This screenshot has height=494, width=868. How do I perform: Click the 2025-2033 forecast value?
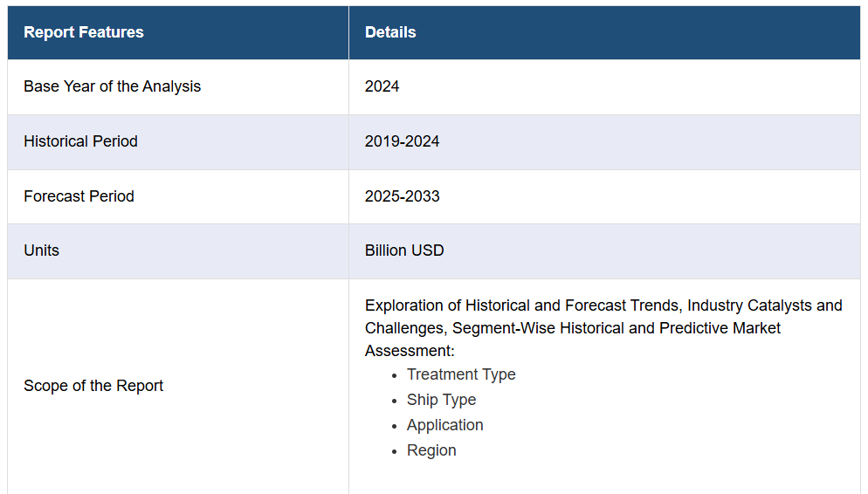coord(402,196)
